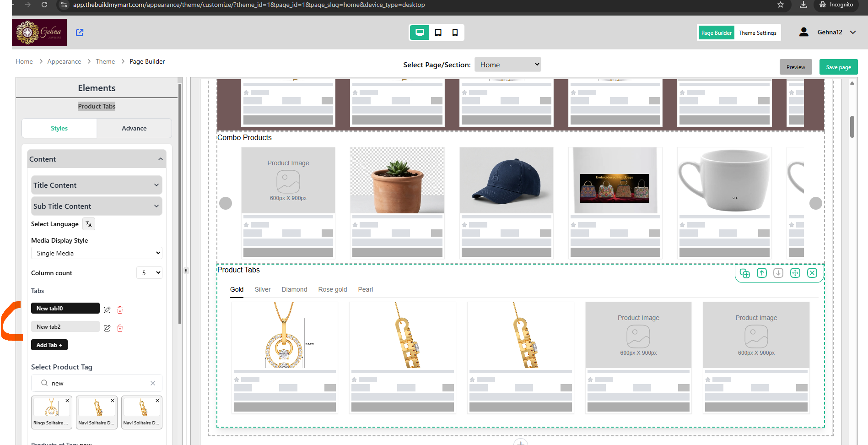The image size is (868, 445).
Task: Click the Preview button
Action: point(796,67)
